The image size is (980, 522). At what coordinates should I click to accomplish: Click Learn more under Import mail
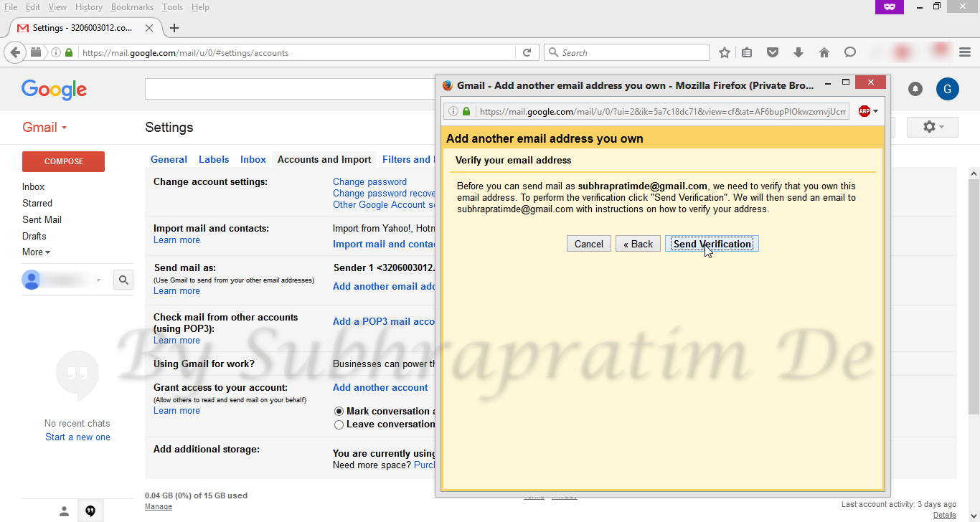(x=176, y=239)
